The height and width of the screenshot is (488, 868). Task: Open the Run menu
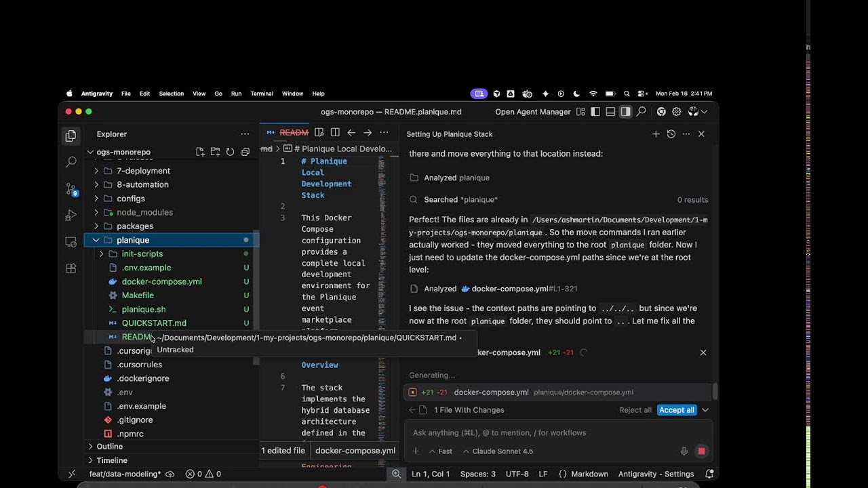tap(237, 94)
